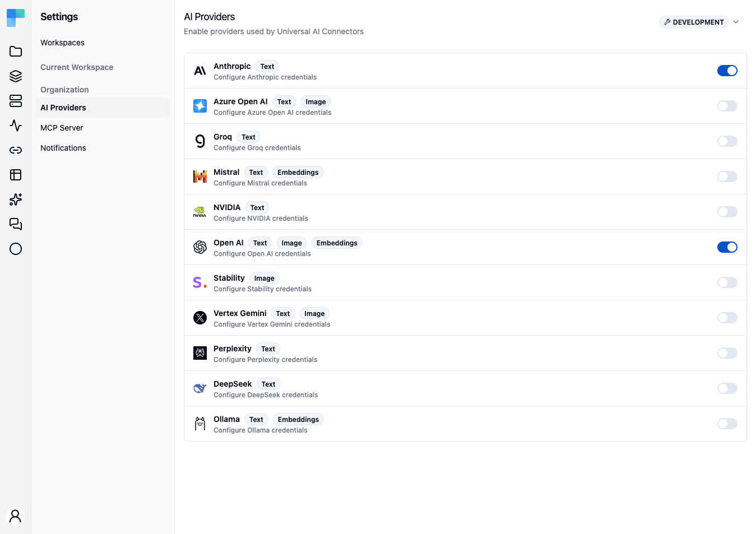
Task: Open the AI sparkles icon in rail
Action: coord(16,199)
